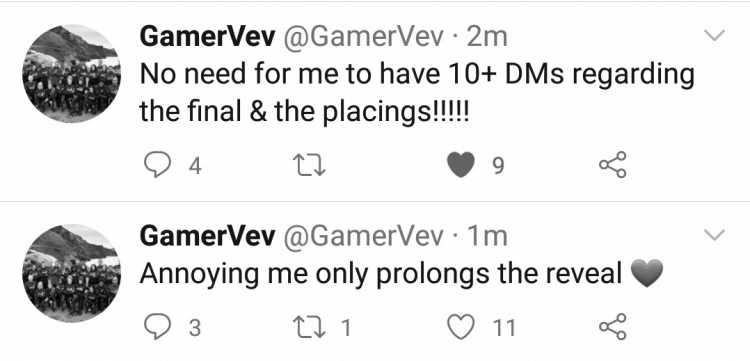The width and height of the screenshot is (750, 361).
Task: Retweet the prolongs the reveal tweet
Action: tap(309, 328)
